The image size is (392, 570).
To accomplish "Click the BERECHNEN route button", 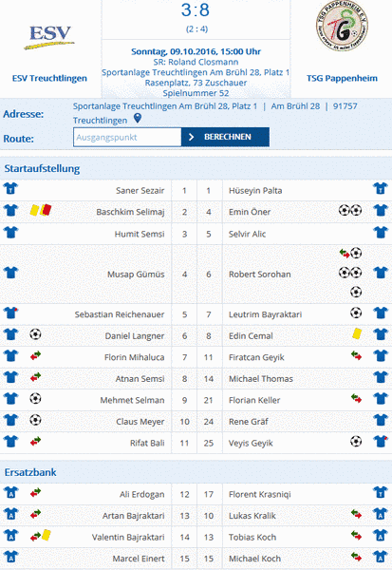I will tap(225, 137).
